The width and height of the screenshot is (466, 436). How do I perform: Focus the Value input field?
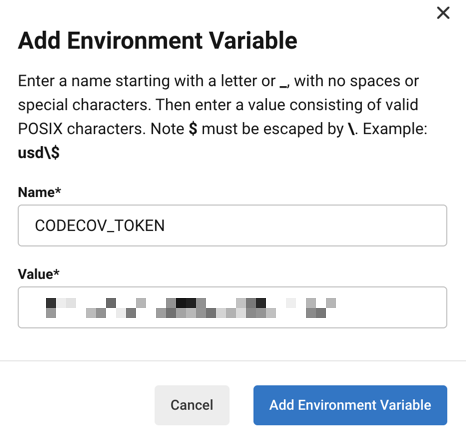tap(232, 307)
